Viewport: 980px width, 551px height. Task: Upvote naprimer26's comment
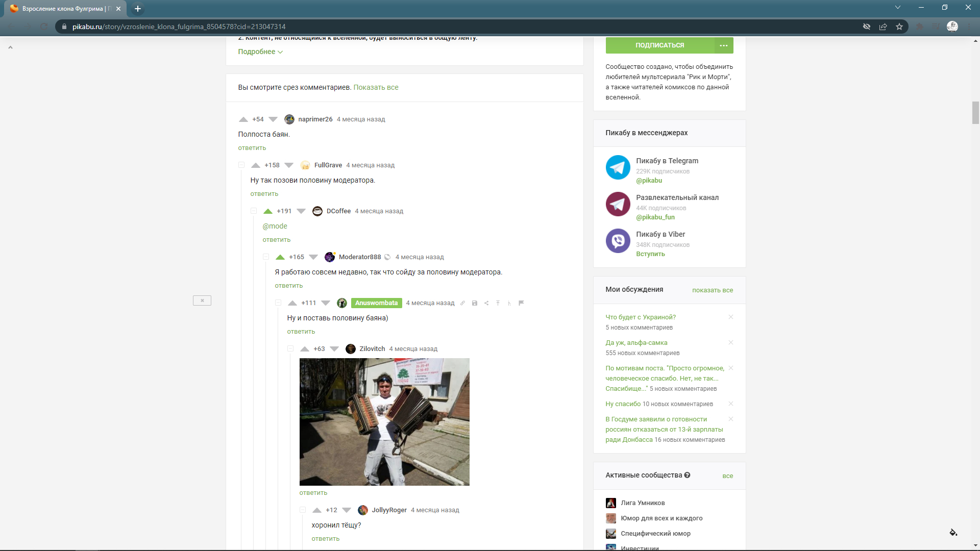click(243, 119)
